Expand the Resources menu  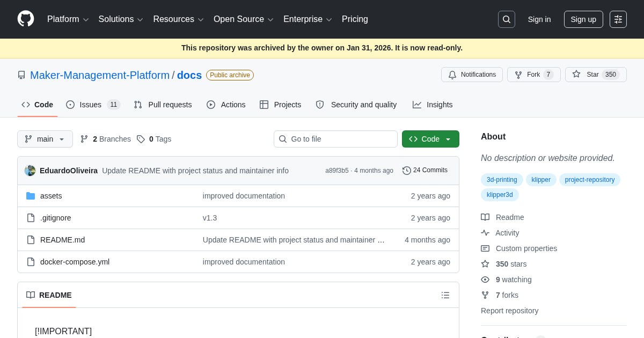pyautogui.click(x=178, y=19)
